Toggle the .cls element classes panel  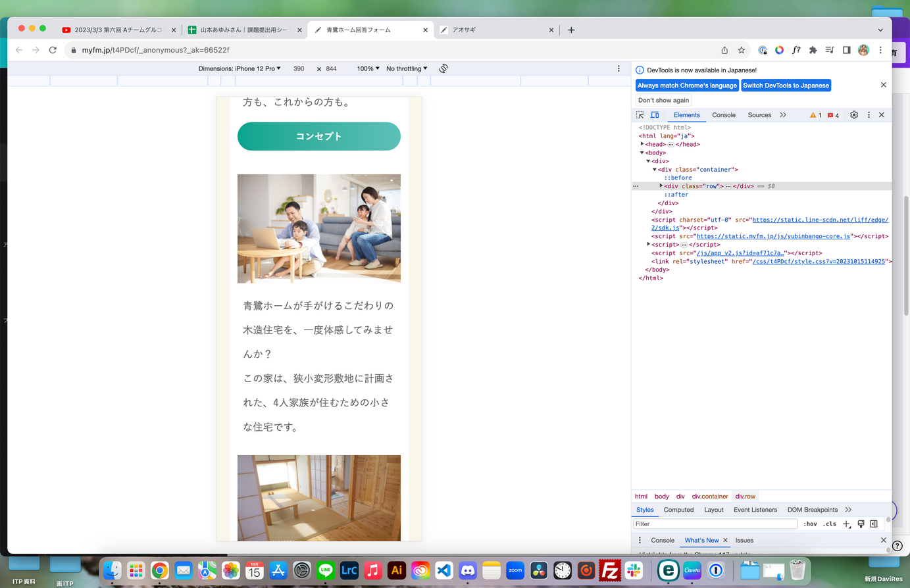tap(830, 524)
